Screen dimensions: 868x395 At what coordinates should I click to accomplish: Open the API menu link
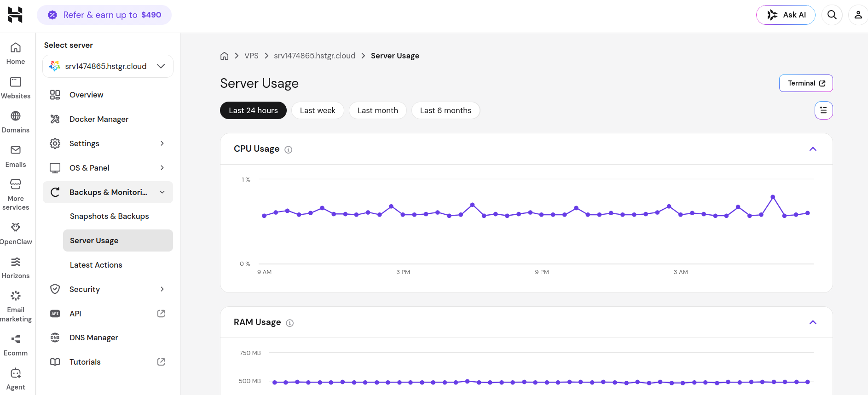click(108, 314)
